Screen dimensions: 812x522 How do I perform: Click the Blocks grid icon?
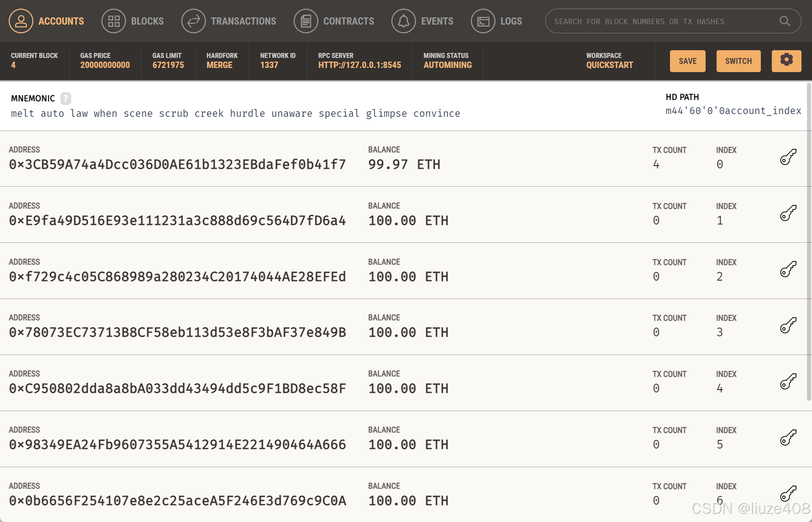click(114, 21)
